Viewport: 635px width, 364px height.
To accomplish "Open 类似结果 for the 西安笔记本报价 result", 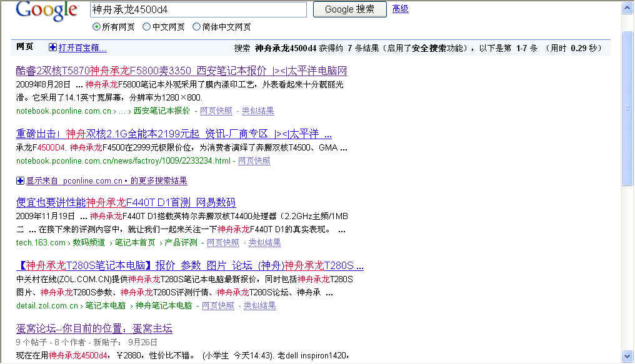I will [x=257, y=111].
